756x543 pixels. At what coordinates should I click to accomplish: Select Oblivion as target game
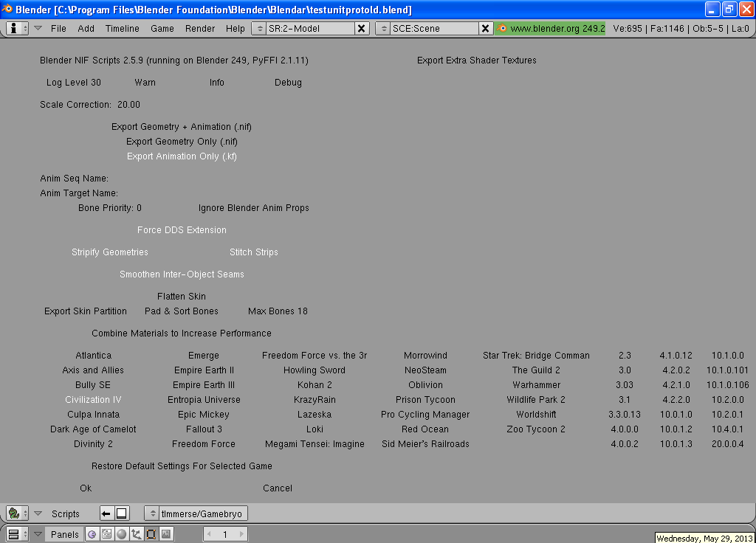pos(425,385)
